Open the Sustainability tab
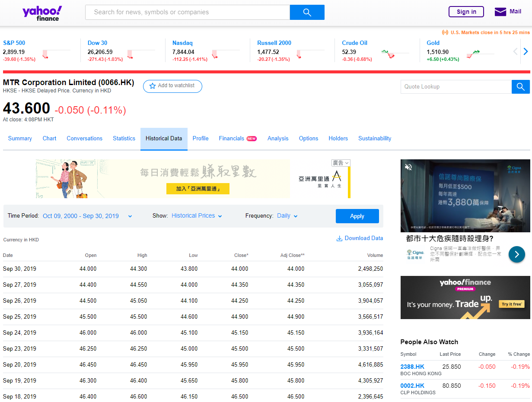The width and height of the screenshot is (532, 402). (x=375, y=139)
